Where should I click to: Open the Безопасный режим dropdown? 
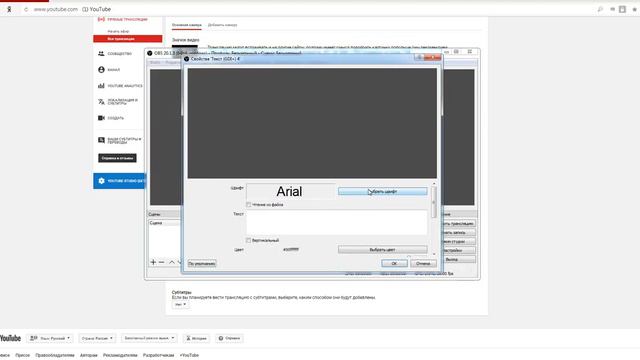[x=149, y=338]
